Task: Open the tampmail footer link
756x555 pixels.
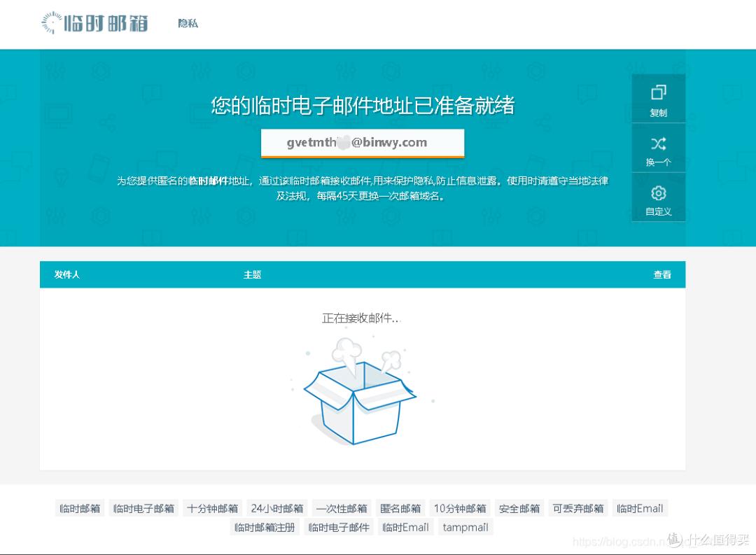Action: pos(465,527)
